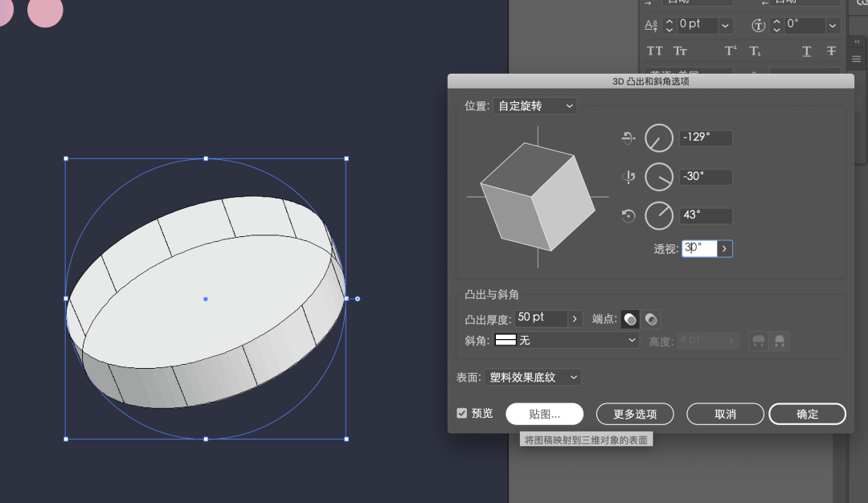Apply Strikethrough text style

(831, 51)
